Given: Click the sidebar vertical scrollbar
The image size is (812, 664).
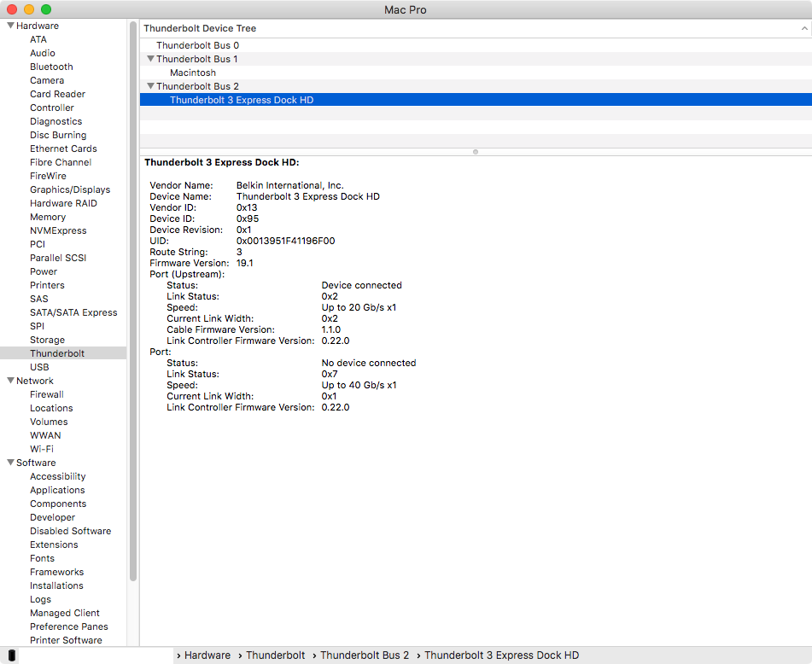Looking at the screenshot, I should (133, 301).
